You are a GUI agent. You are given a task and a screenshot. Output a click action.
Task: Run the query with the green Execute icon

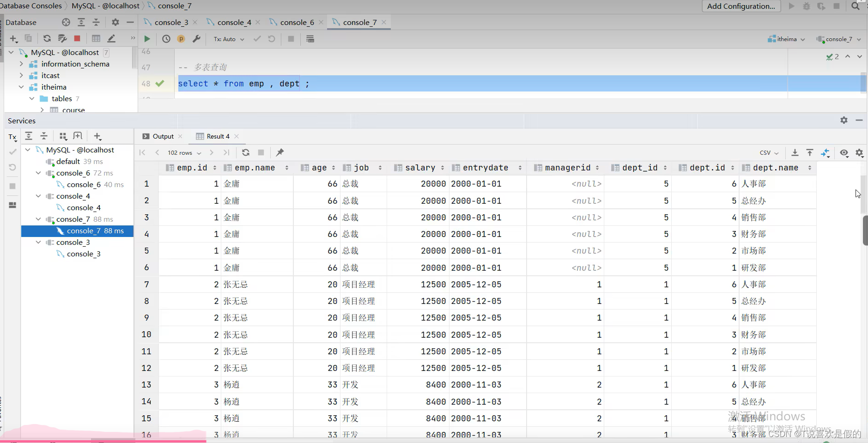click(x=147, y=39)
